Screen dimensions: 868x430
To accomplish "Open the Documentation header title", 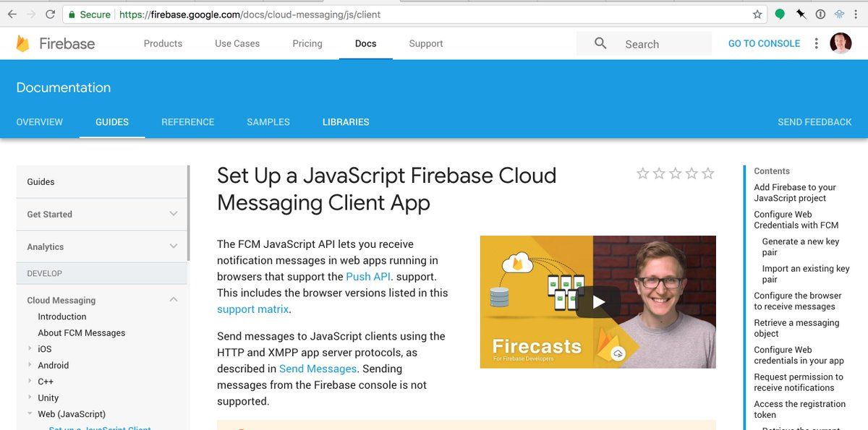I will 64,87.
